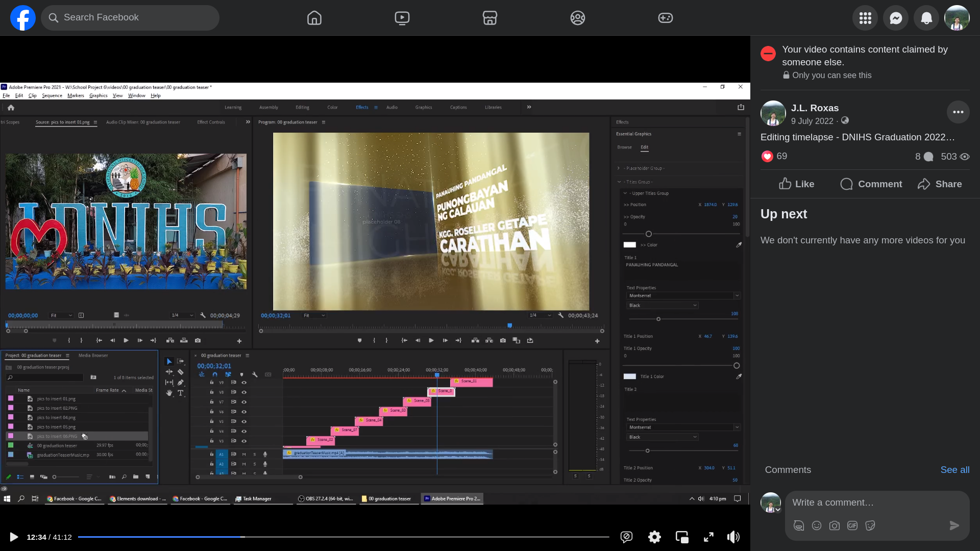Toggle visibility eye for track V9

(x=244, y=382)
